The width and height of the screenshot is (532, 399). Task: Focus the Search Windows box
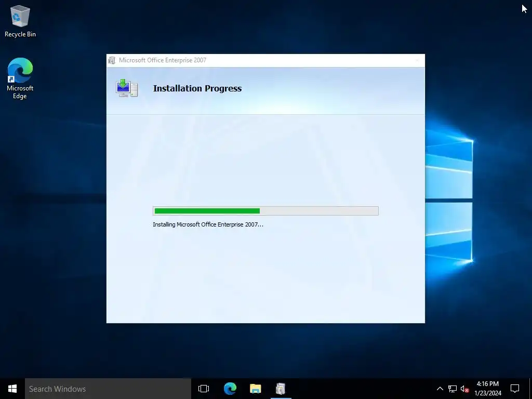click(108, 389)
